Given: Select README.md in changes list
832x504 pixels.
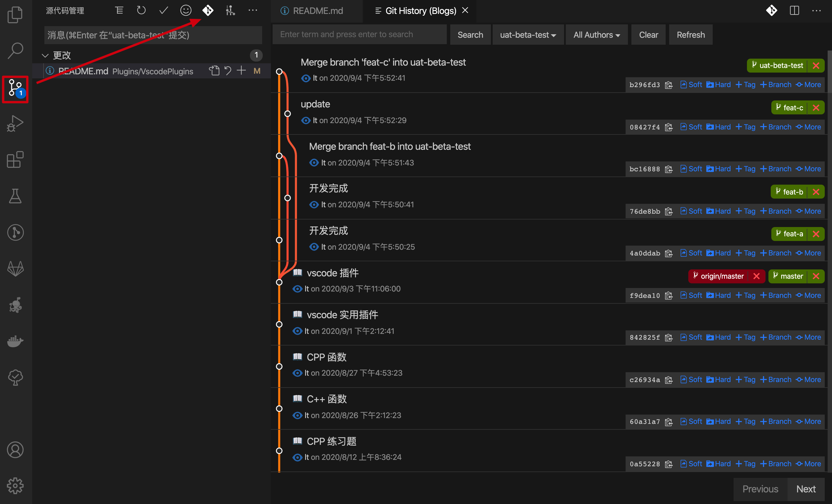Looking at the screenshot, I should 152,71.
